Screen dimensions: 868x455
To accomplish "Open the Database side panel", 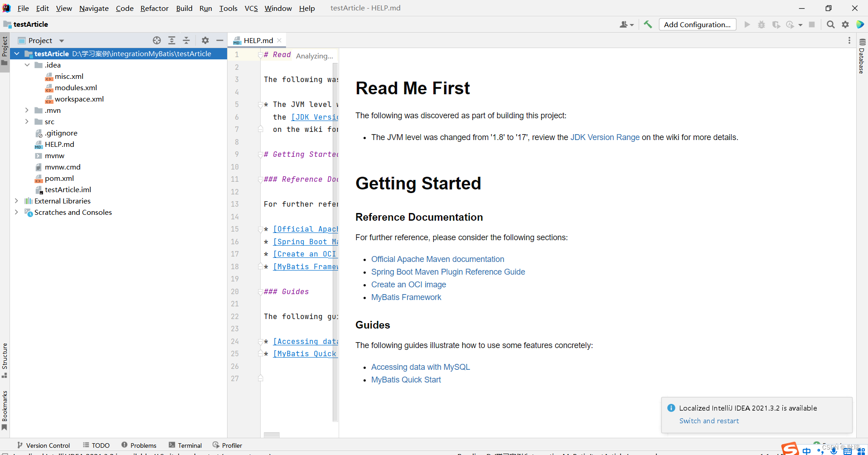I will pos(862,56).
